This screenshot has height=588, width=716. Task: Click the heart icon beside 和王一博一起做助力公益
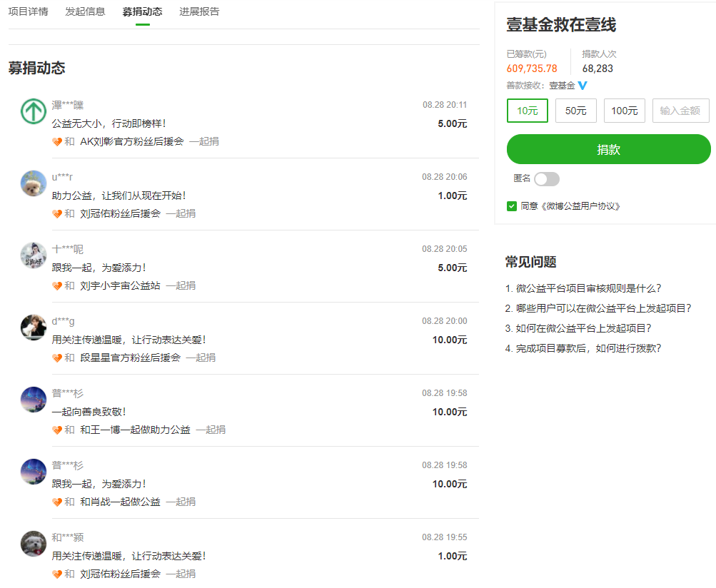pyautogui.click(x=56, y=430)
